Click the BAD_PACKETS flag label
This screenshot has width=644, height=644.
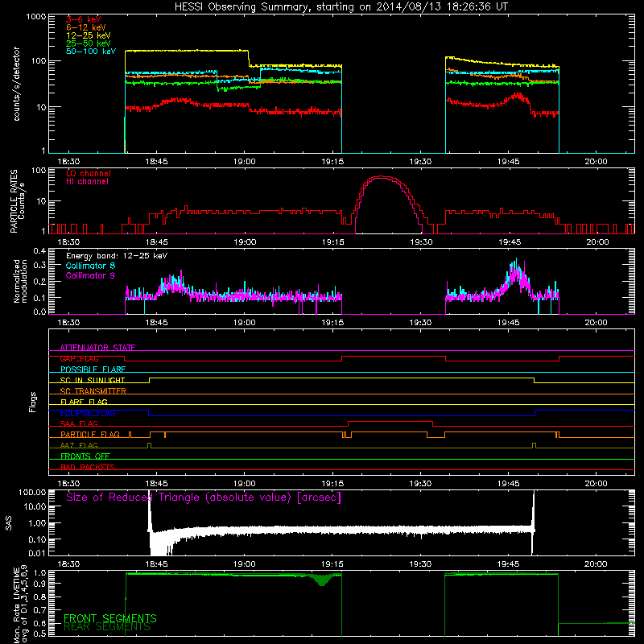88,467
